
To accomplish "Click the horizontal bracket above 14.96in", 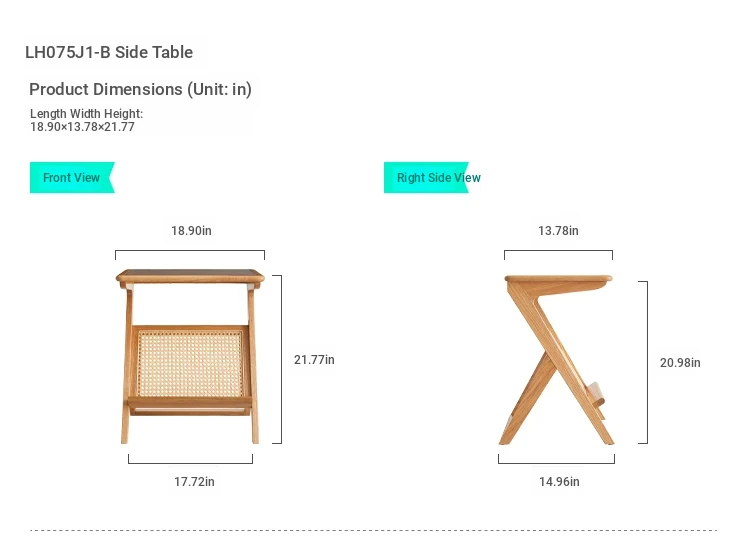I will point(556,459).
